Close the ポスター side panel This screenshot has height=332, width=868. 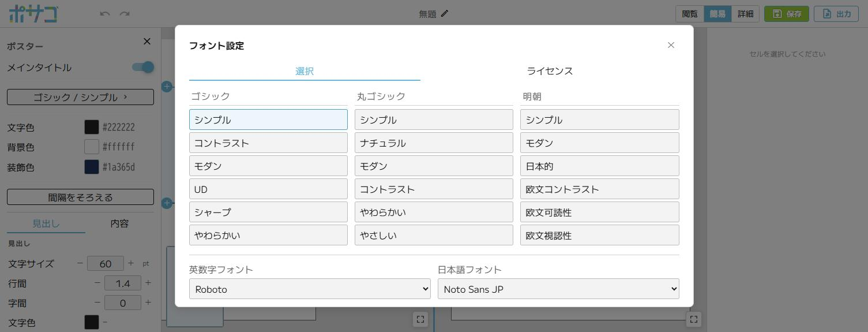pos(146,41)
